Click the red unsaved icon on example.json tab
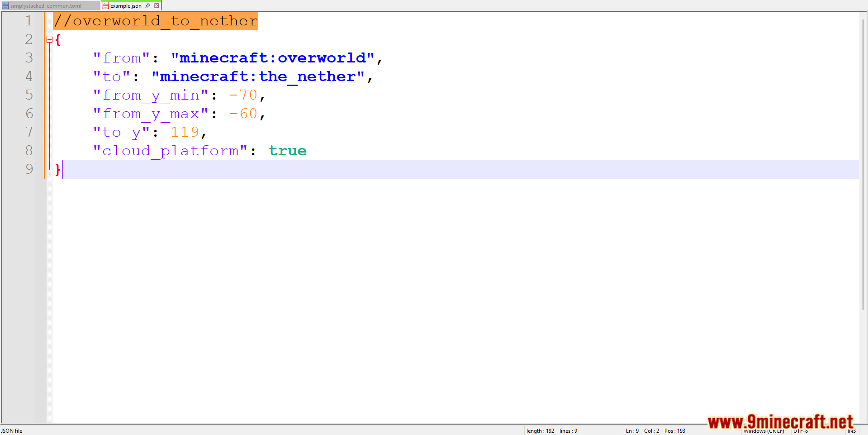 [x=105, y=6]
